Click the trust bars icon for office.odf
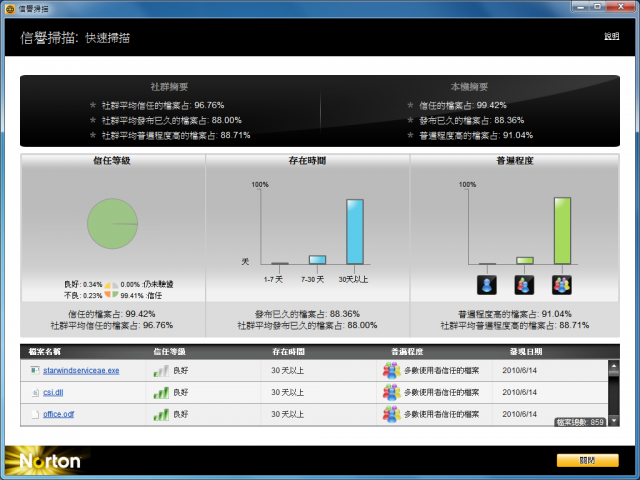 coord(161,415)
